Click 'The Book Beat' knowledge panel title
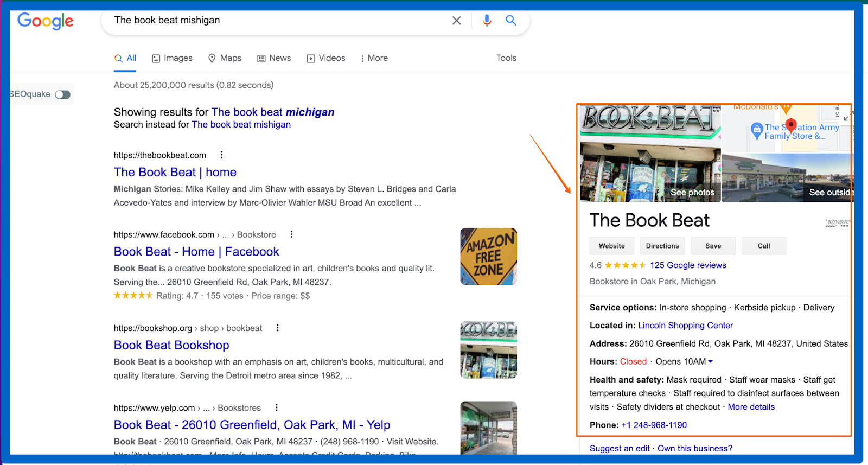The width and height of the screenshot is (868, 465). point(649,220)
